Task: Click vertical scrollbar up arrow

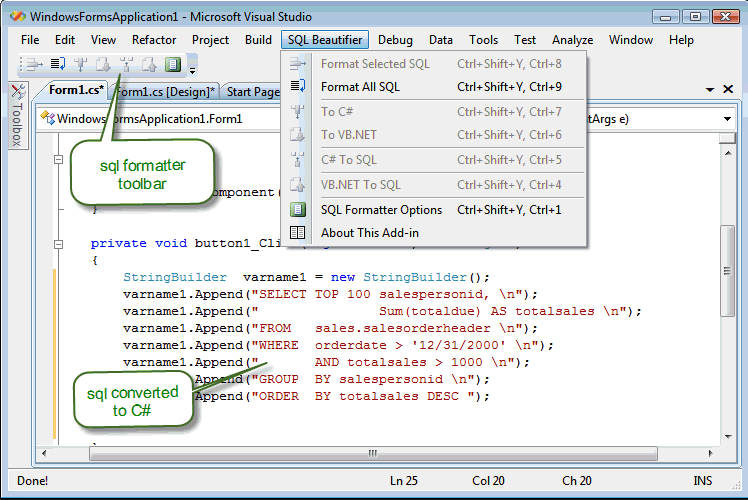Action: click(728, 153)
